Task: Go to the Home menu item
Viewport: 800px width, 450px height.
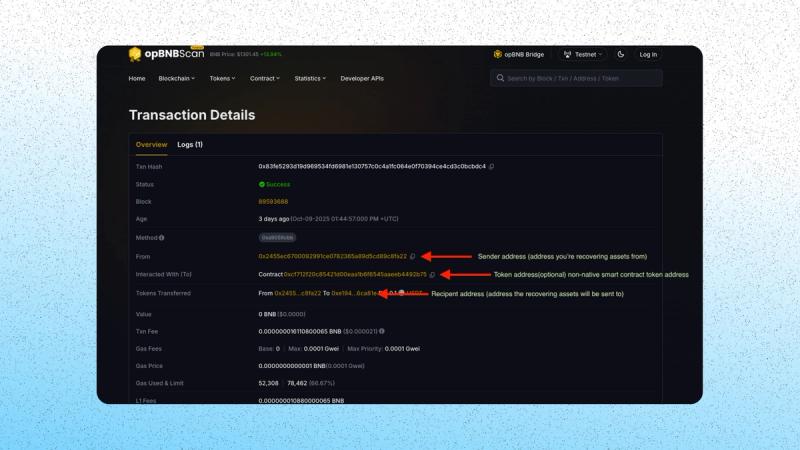Action: point(137,79)
